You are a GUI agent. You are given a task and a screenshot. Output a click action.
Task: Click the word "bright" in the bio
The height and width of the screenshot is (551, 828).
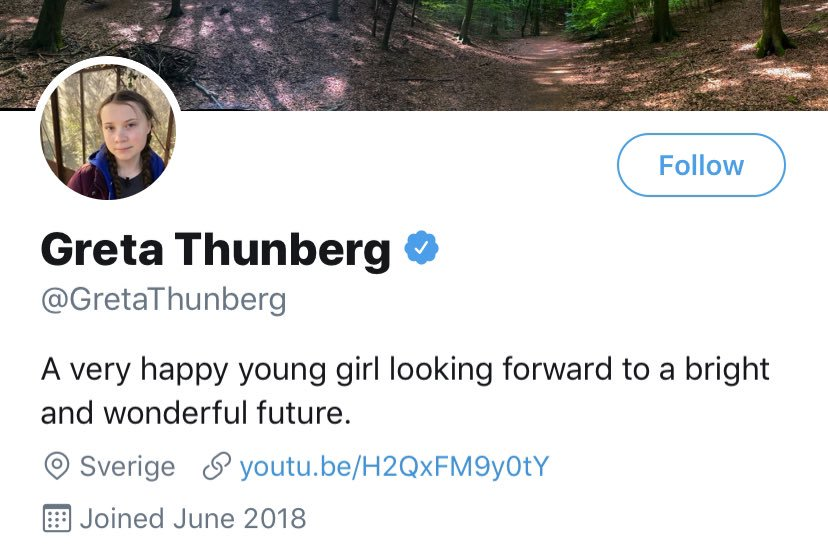[725, 369]
